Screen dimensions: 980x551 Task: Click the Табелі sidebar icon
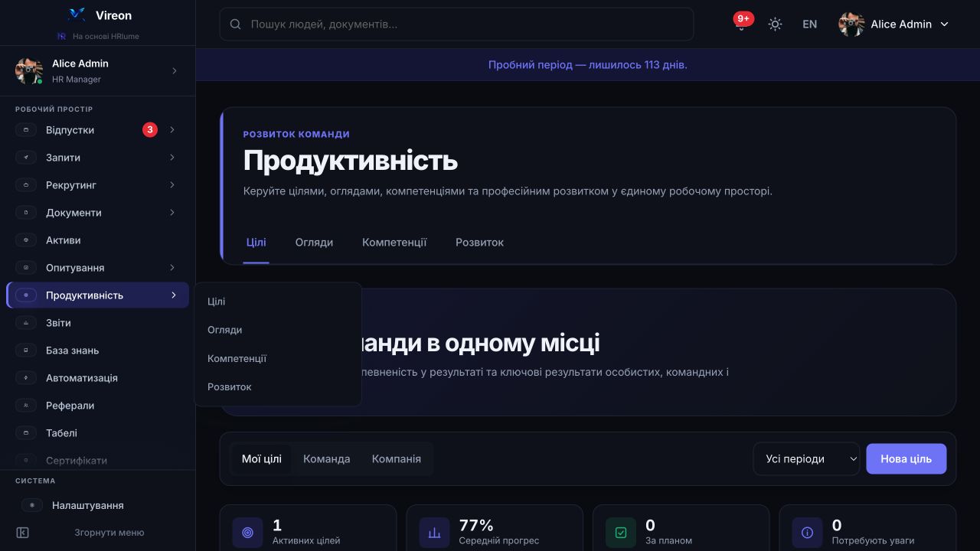[26, 433]
